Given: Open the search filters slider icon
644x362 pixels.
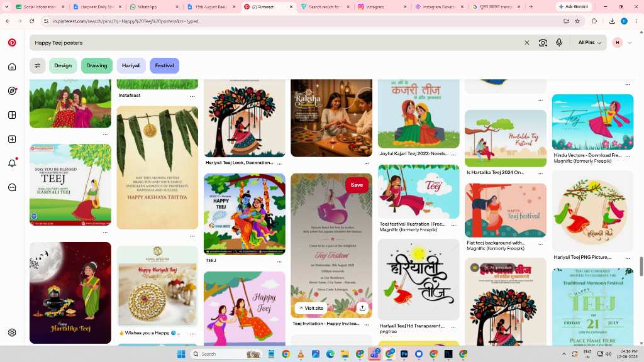Looking at the screenshot, I should pyautogui.click(x=37, y=65).
